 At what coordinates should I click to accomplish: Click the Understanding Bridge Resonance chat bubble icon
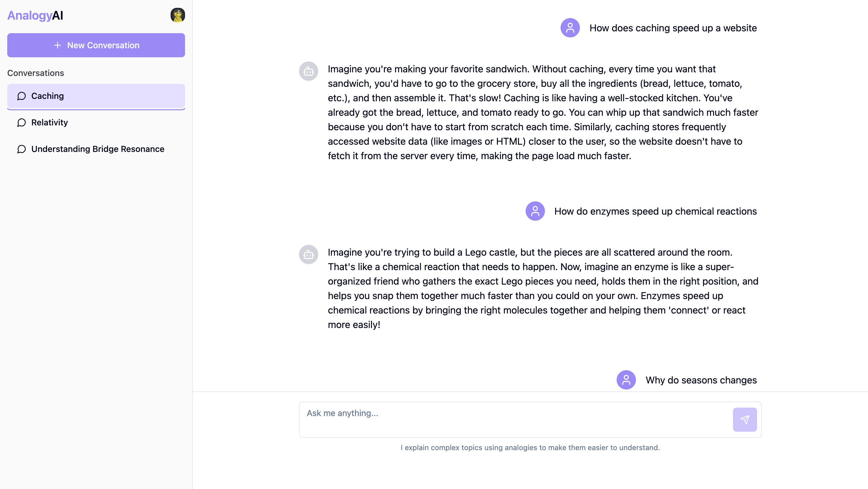pyautogui.click(x=22, y=149)
